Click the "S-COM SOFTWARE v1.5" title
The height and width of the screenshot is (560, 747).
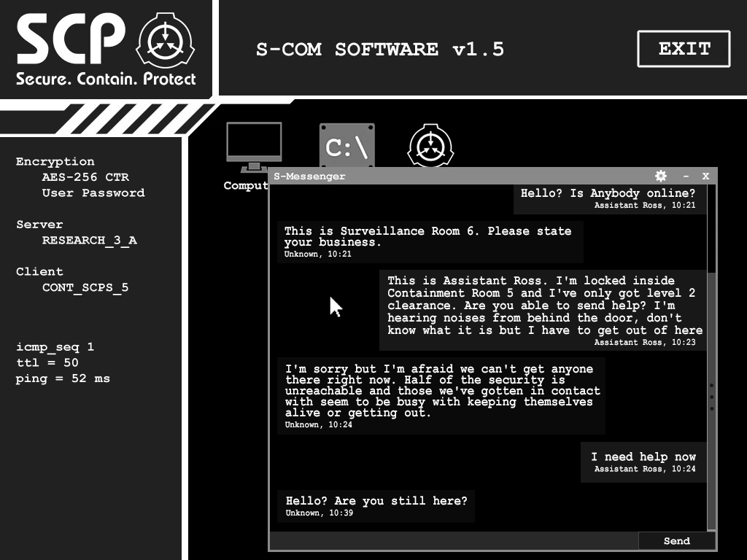tap(379, 49)
